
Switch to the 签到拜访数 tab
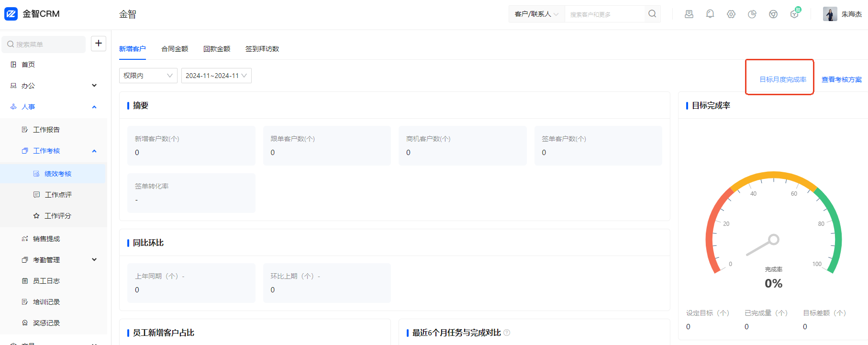(262, 49)
